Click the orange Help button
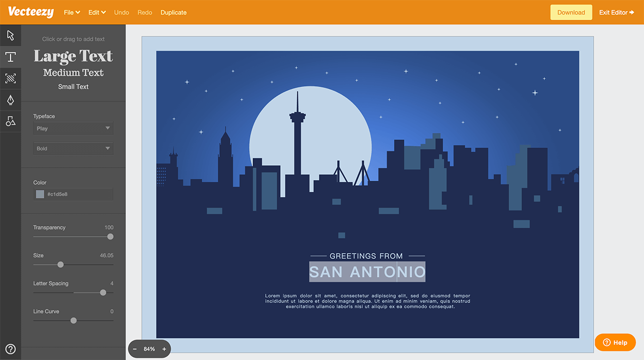 615,342
